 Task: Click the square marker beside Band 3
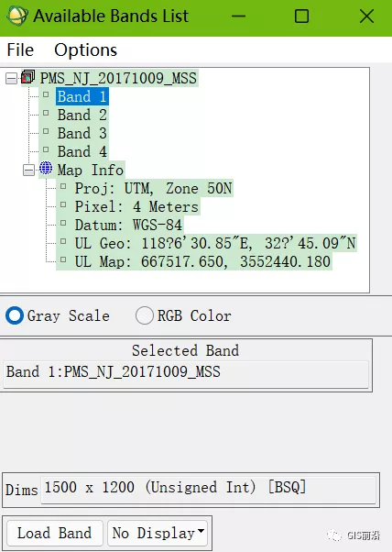pyautogui.click(x=46, y=131)
